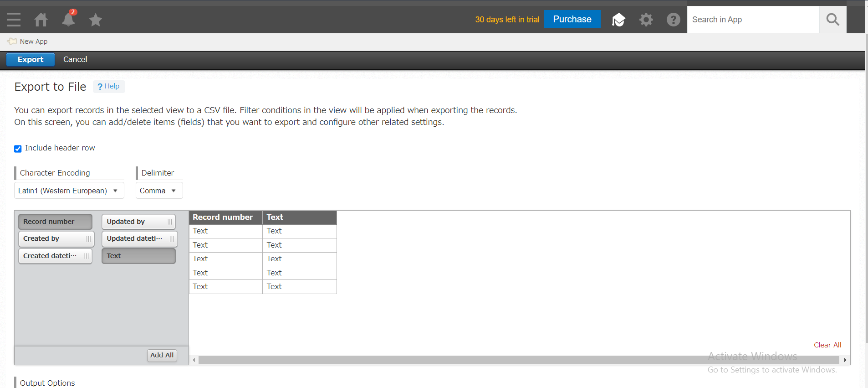Uncheck Include header row checkbox
Viewport: 868px width, 388px height.
[x=18, y=149]
